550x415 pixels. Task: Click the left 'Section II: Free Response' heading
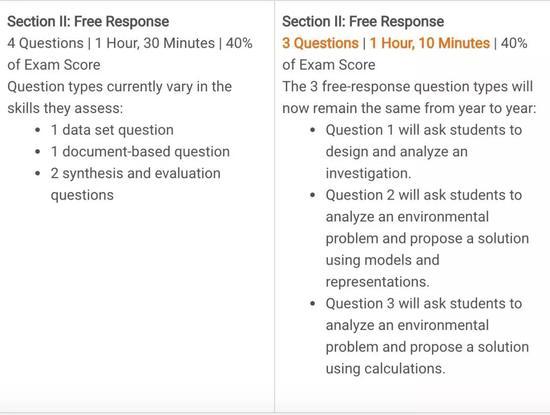[88, 22]
